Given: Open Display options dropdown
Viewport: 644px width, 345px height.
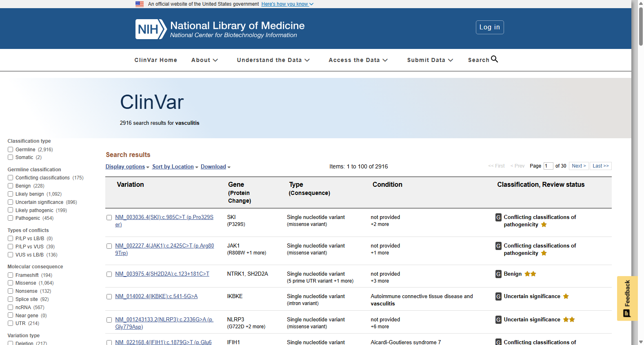Looking at the screenshot, I should [127, 167].
